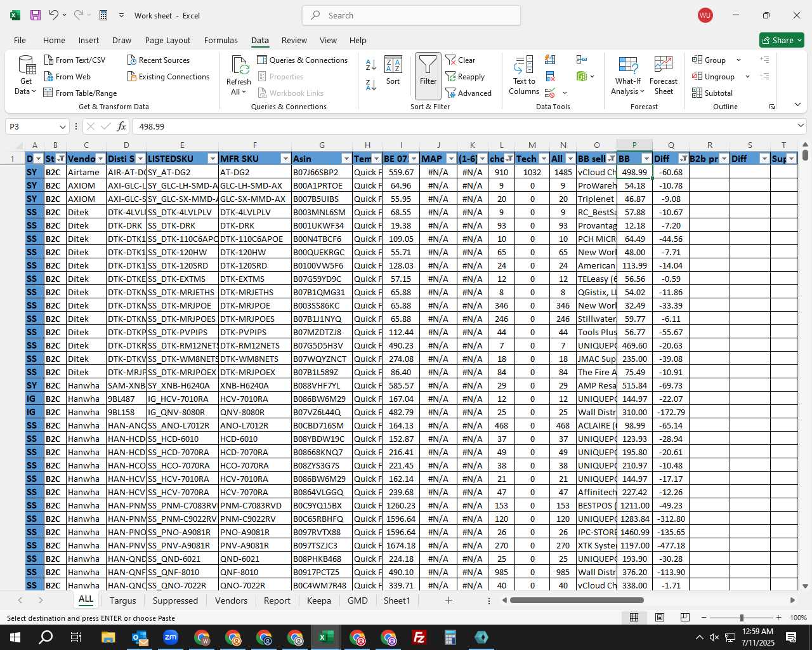Viewport: 812px width, 650px height.
Task: Switch to the Vendors sheet tab
Action: [x=231, y=600]
